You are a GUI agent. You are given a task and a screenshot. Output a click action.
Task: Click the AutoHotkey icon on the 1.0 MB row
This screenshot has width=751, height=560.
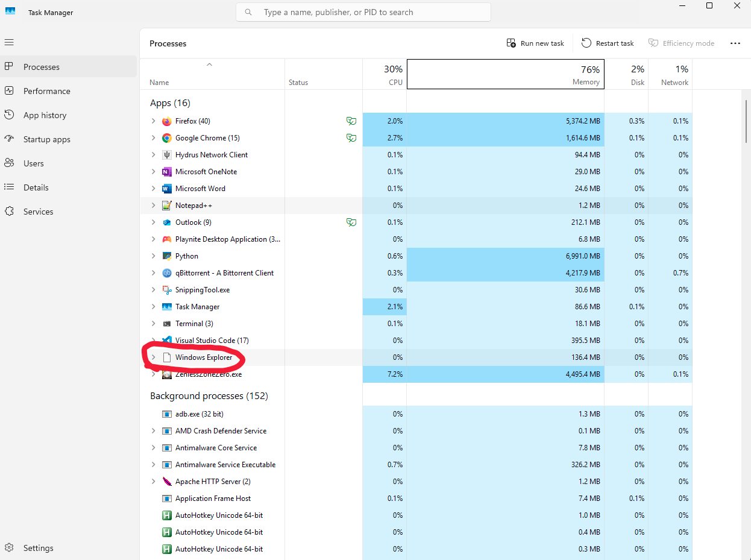[x=167, y=515]
